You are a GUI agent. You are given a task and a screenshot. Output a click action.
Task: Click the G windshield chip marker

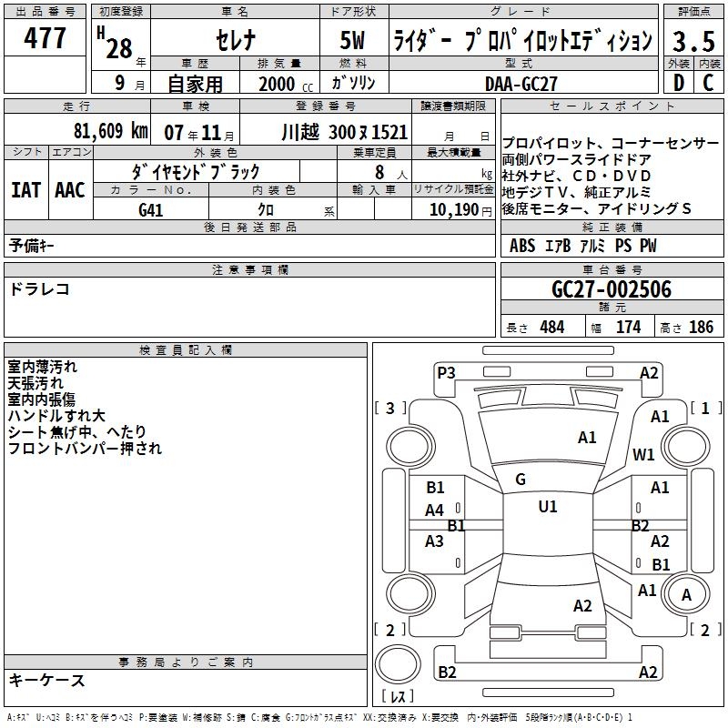521,480
